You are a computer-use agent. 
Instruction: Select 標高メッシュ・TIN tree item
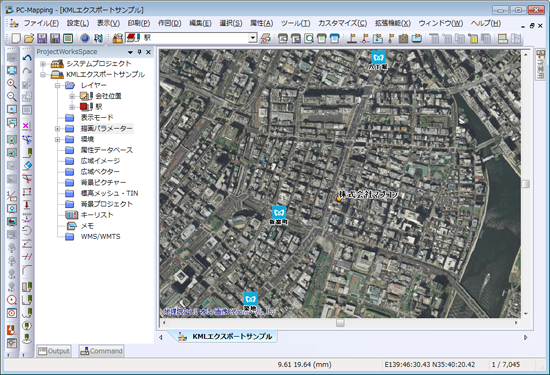pos(109,193)
